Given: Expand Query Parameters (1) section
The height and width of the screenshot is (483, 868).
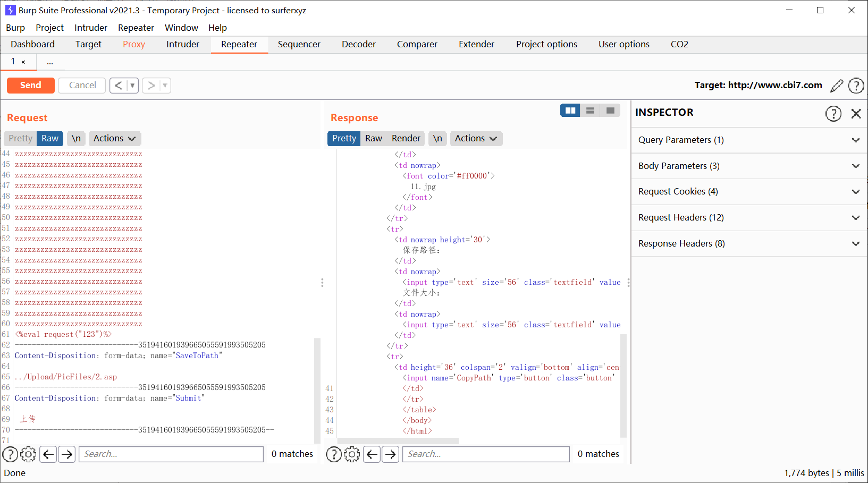Looking at the screenshot, I should point(749,140).
